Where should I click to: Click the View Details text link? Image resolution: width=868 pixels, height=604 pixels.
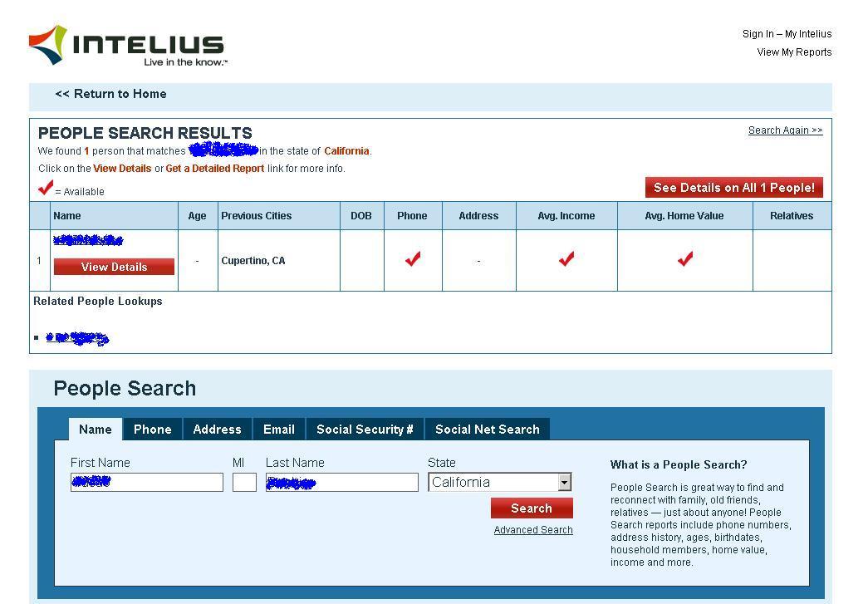122,169
